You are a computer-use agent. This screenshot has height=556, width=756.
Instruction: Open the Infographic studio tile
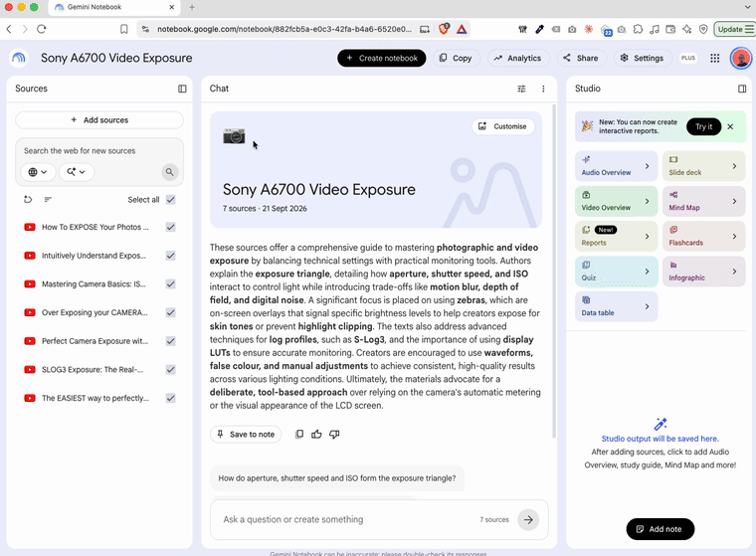[x=703, y=272]
